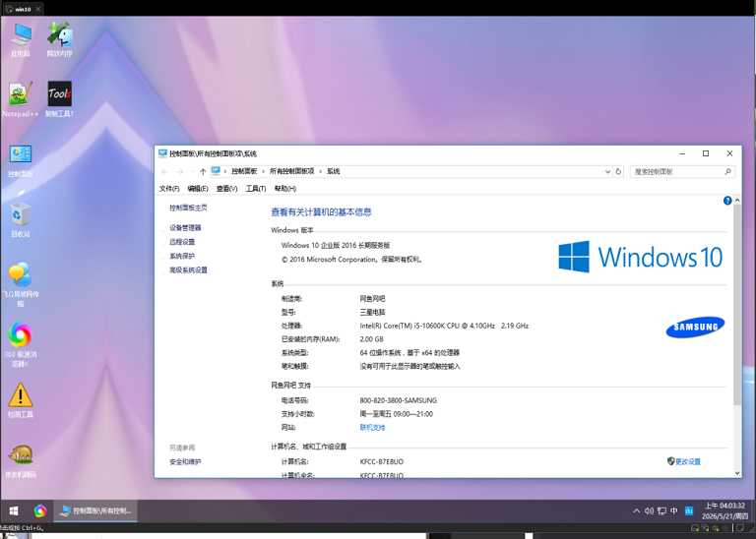
Task: Open the 帮助(H) menu
Action: pos(284,188)
